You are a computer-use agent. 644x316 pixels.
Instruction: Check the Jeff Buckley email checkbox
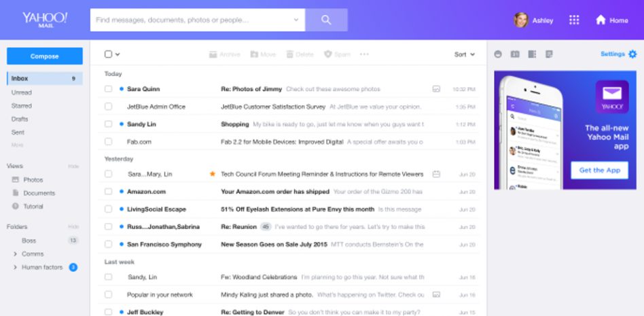click(x=108, y=313)
